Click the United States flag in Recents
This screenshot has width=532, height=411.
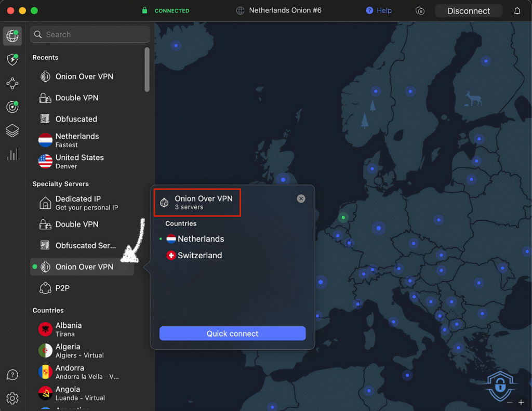coord(45,162)
